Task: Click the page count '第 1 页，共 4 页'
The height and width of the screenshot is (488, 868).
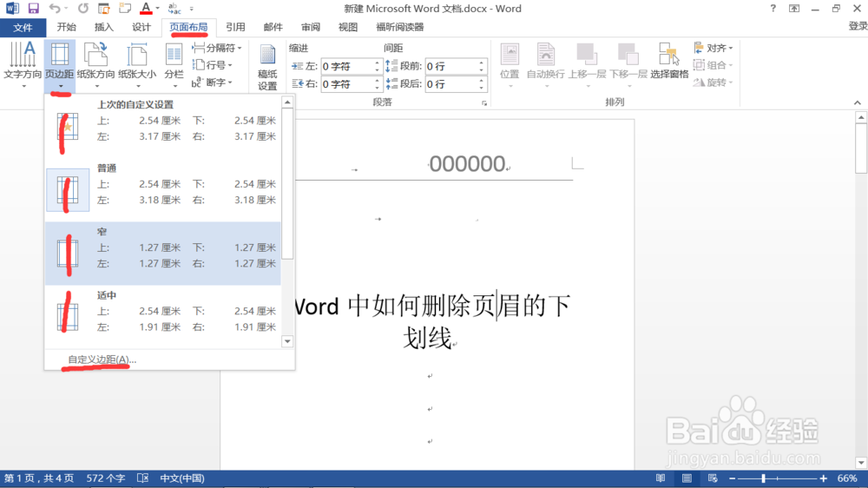Action: (39, 478)
